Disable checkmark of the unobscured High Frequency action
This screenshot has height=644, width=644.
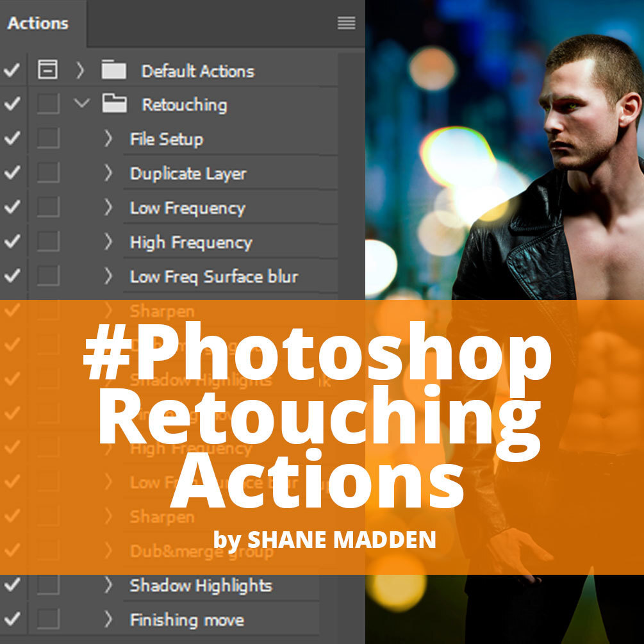[12, 241]
